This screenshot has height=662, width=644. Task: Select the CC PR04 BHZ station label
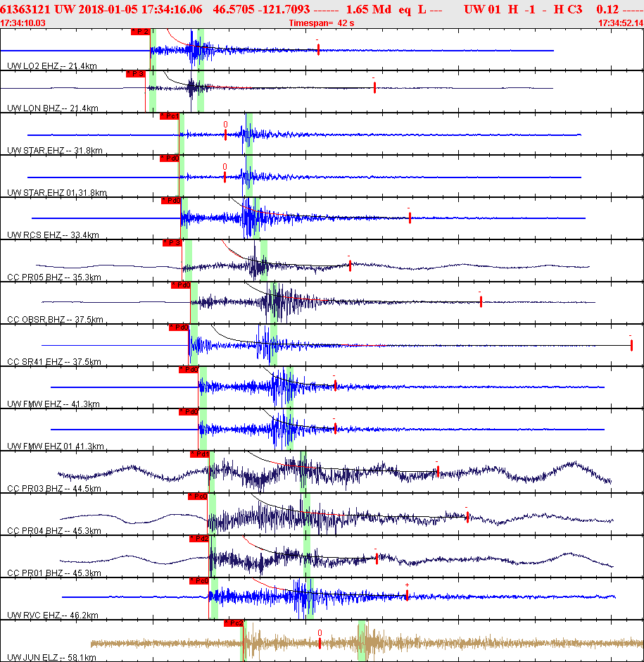[x=54, y=531]
